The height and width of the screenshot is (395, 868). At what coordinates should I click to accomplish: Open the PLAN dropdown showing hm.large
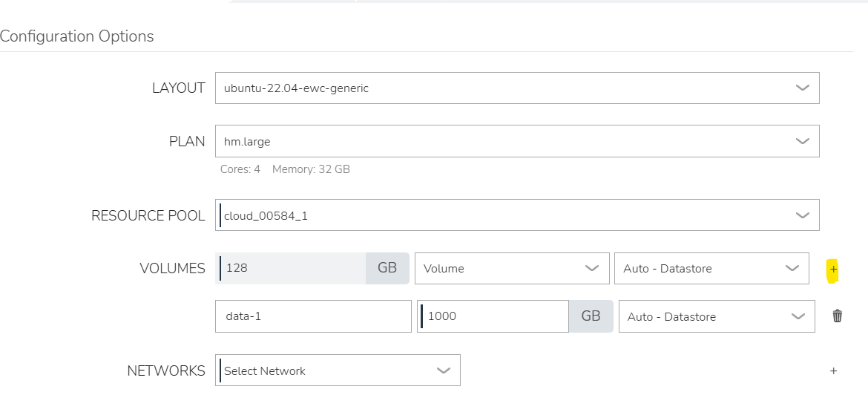click(x=517, y=141)
